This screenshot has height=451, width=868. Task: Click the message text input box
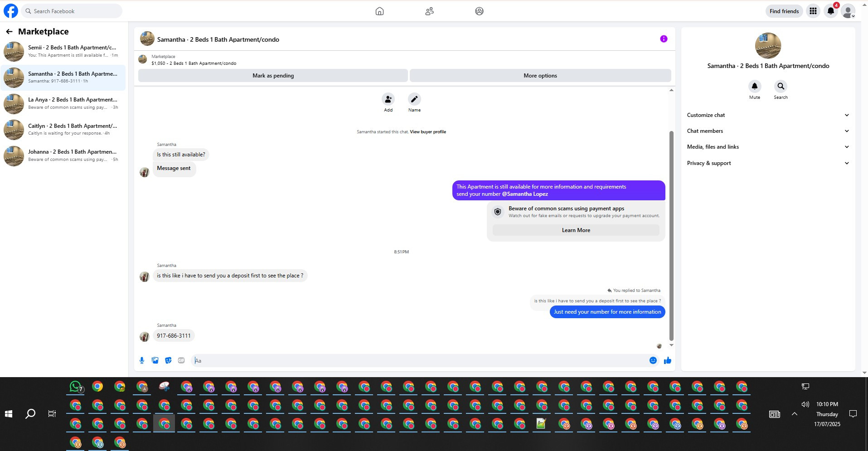click(x=419, y=360)
